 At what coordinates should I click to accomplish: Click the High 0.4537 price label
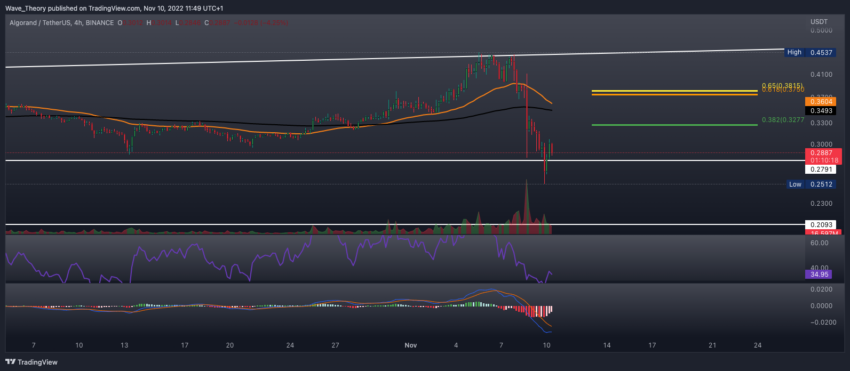pyautogui.click(x=810, y=53)
